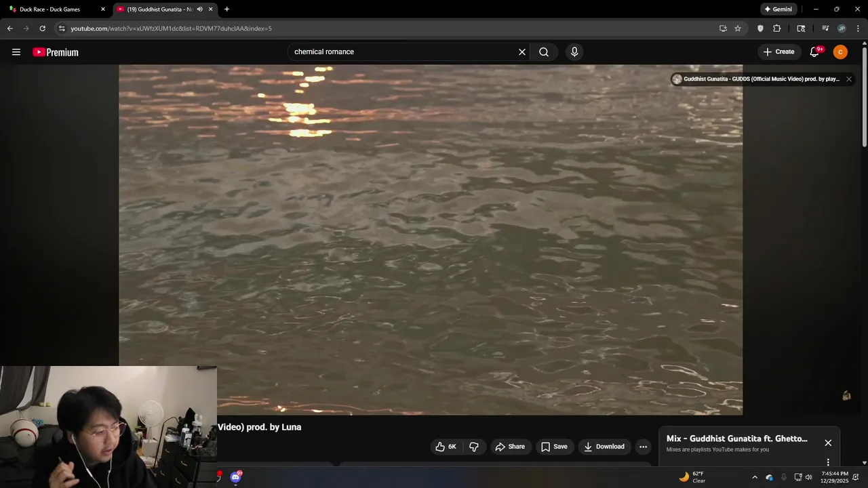Like the video with thumbs up

pyautogui.click(x=440, y=447)
